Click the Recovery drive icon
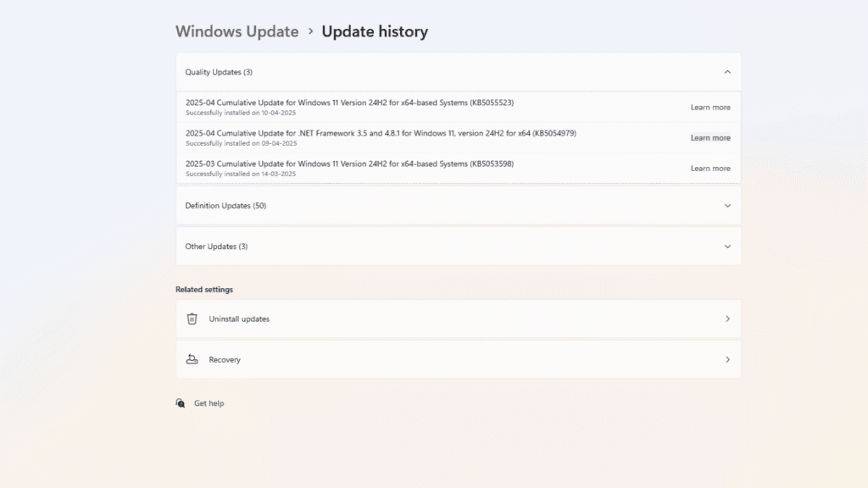The width and height of the screenshot is (868, 488). tap(192, 359)
